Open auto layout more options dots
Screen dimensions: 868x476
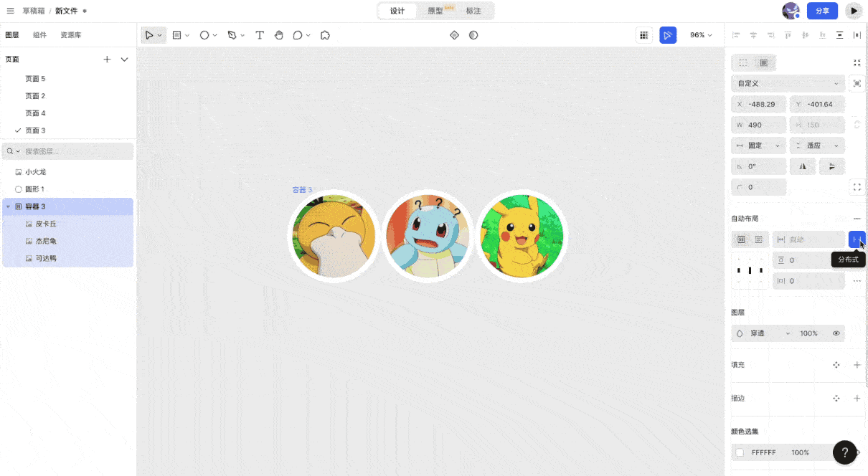[x=857, y=281]
